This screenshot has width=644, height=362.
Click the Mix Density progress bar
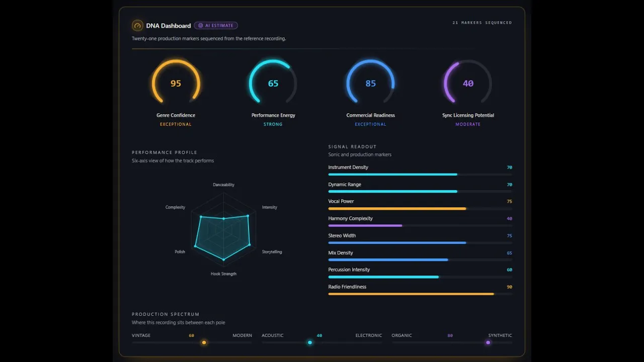[420, 260]
